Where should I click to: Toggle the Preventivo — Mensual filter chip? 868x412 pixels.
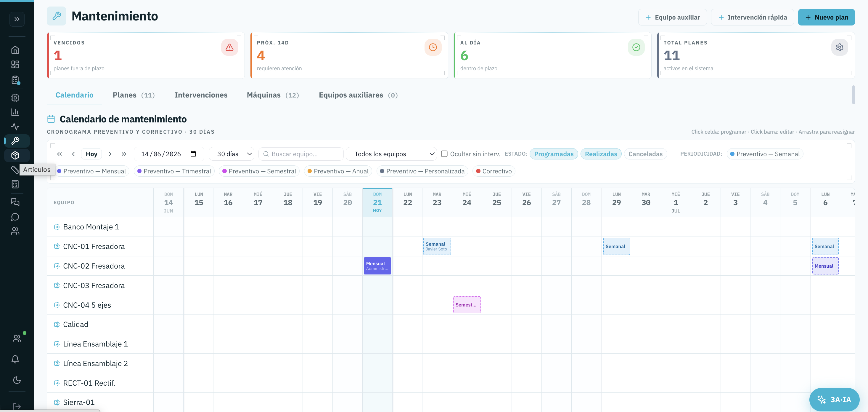[x=92, y=171]
